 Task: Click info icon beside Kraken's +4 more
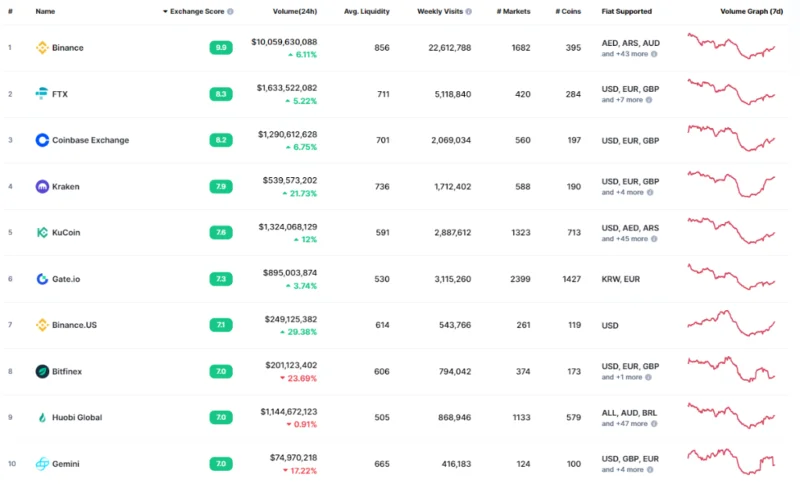[x=650, y=192]
